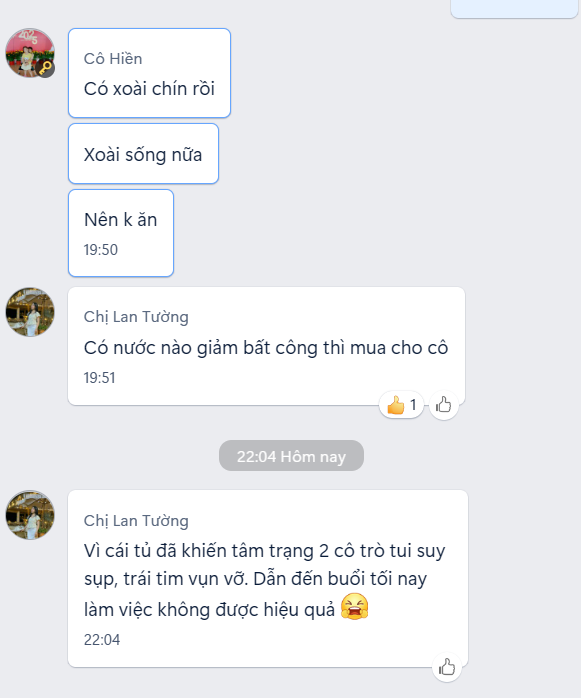Select the message 'Có nước nào giảm bất công'

point(266,346)
